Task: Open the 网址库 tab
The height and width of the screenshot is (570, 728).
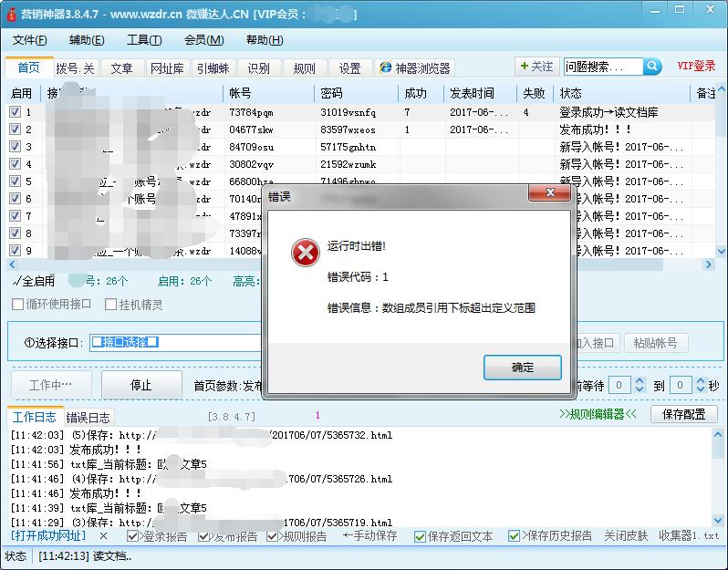Action: [167, 68]
